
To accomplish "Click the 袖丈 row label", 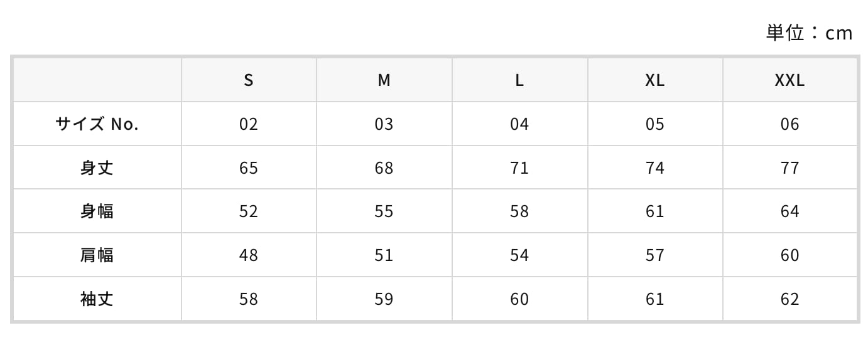I will 97,299.
